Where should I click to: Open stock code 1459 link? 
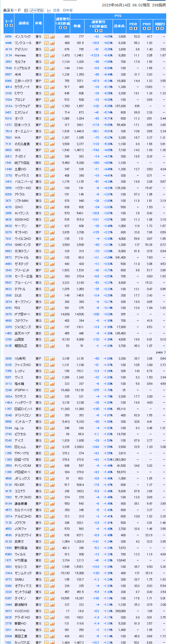pyautogui.click(x=9, y=333)
